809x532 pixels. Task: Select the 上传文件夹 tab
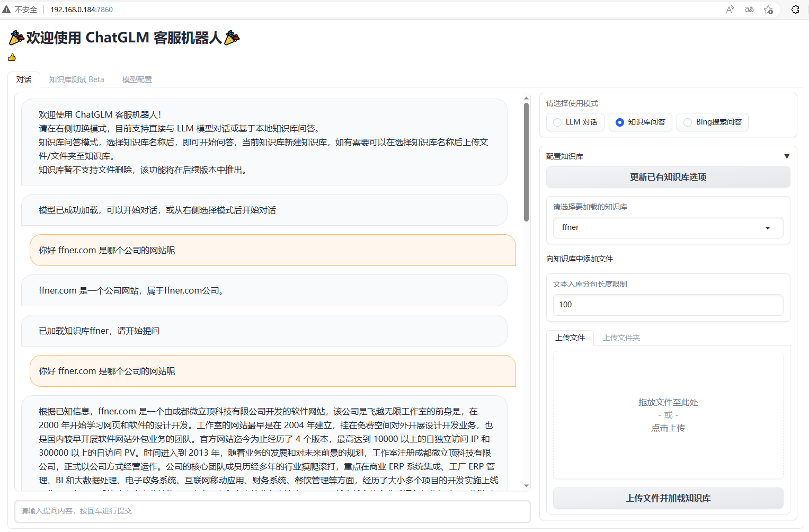pyautogui.click(x=621, y=338)
